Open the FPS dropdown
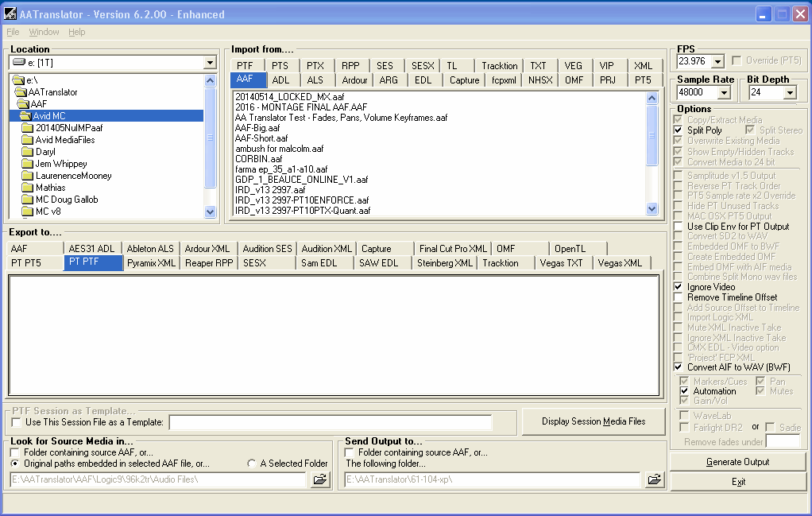Image resolution: width=812 pixels, height=516 pixels. pyautogui.click(x=717, y=62)
